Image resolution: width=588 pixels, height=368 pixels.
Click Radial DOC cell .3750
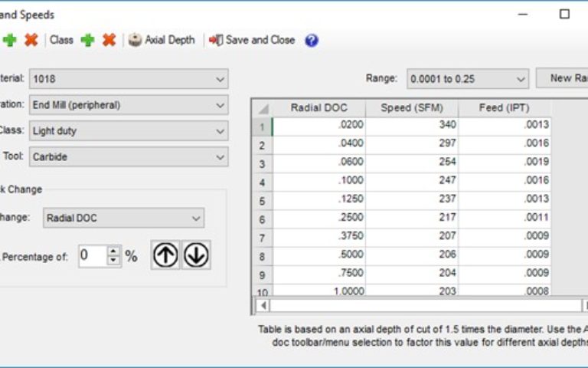tap(319, 238)
